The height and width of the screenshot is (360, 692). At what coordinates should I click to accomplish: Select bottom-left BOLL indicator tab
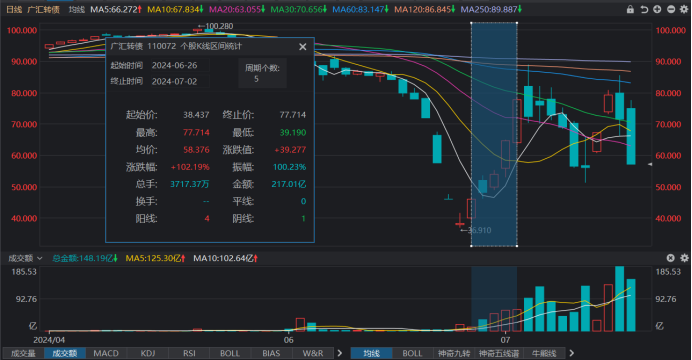[x=230, y=353]
